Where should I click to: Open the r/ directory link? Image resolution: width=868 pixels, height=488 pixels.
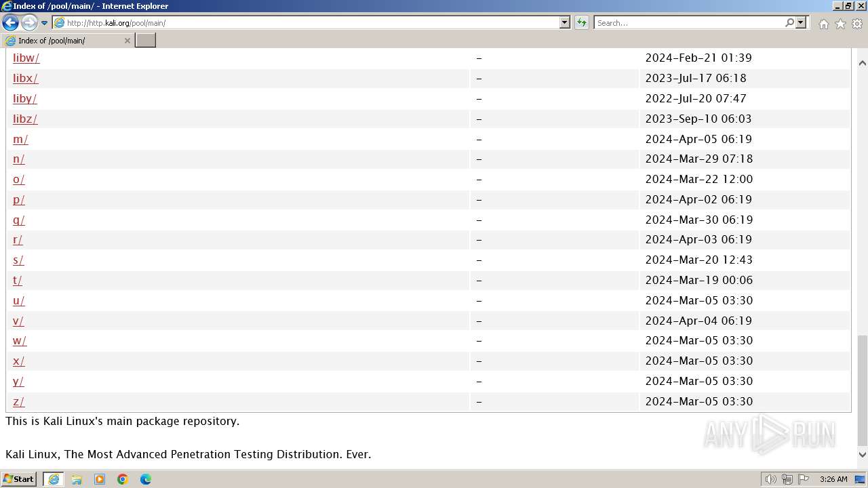(x=18, y=239)
